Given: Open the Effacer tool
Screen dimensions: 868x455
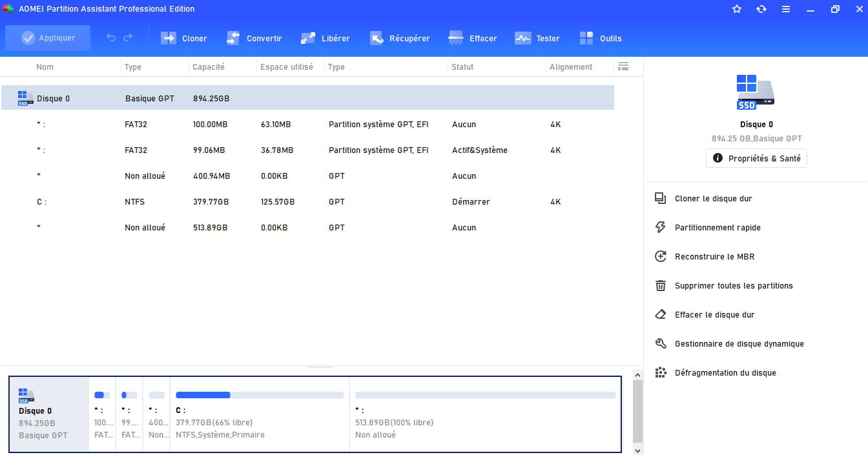Looking at the screenshot, I should [x=473, y=38].
